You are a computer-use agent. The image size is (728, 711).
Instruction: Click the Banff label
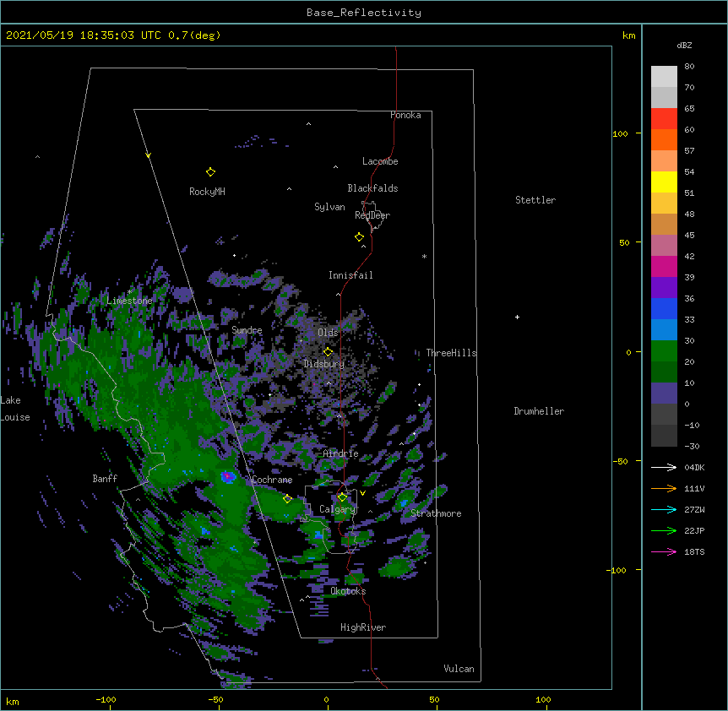click(105, 479)
